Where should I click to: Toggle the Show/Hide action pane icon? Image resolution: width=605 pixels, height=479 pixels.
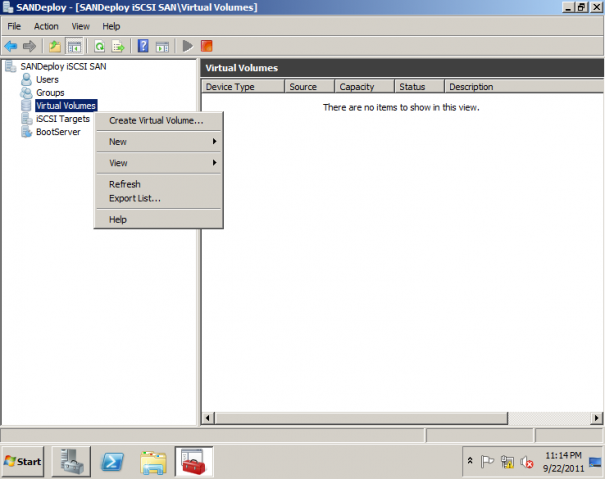click(x=162, y=46)
